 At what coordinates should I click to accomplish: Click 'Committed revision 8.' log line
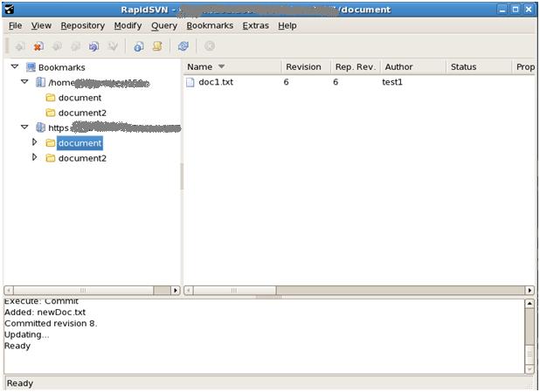coord(51,324)
